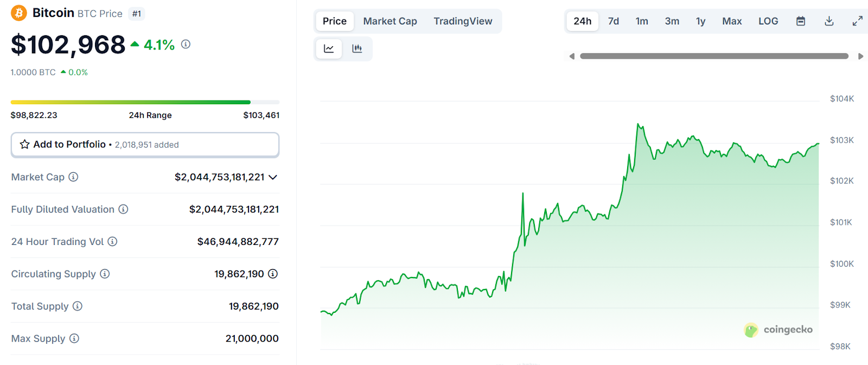The image size is (868, 365).
Task: Switch to the line chart view icon
Action: (x=329, y=49)
